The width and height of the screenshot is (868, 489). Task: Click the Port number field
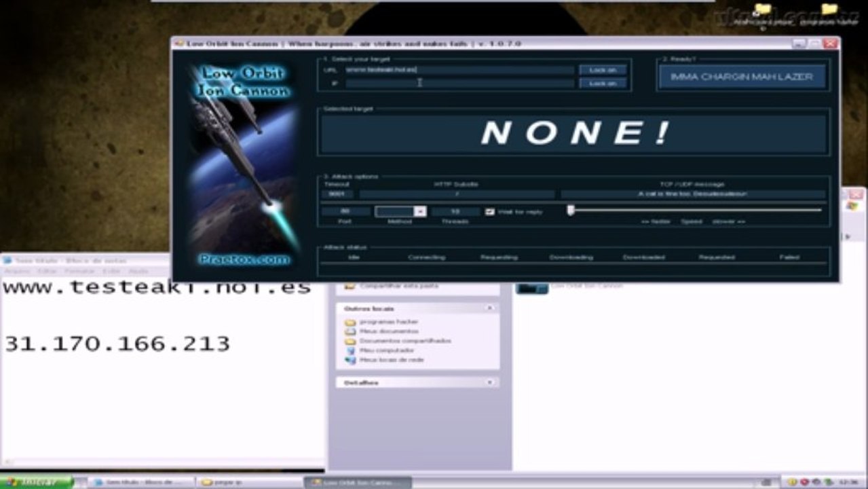pos(345,212)
